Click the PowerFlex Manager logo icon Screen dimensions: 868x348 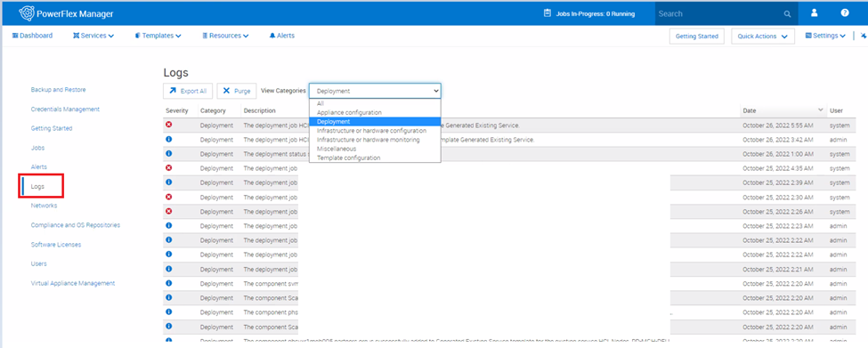tap(26, 13)
